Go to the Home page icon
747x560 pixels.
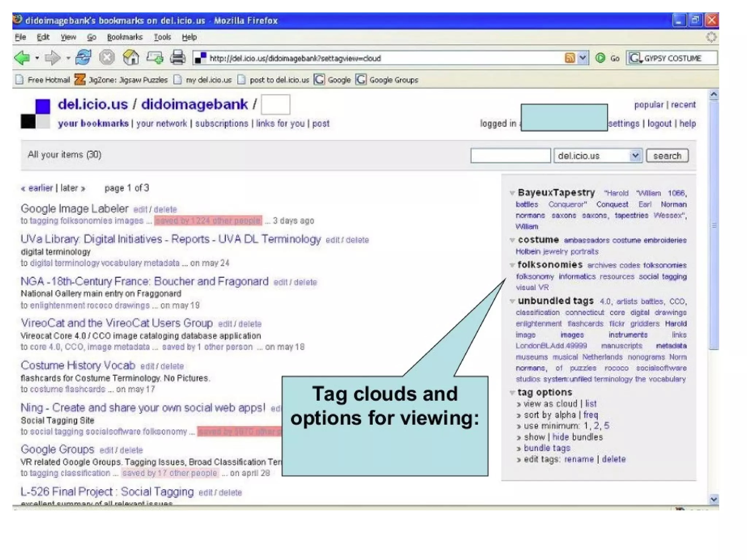[131, 58]
